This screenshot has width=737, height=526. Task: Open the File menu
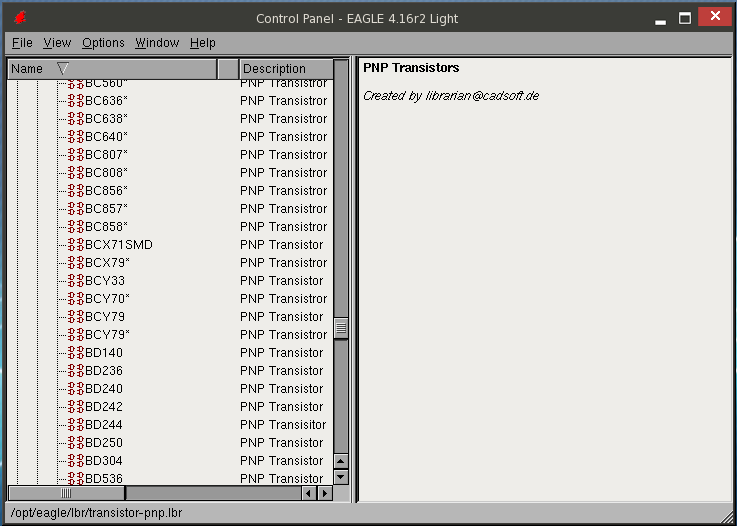[22, 43]
